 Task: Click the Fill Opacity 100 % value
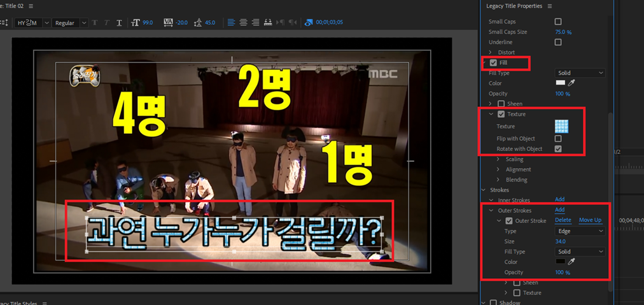point(563,94)
